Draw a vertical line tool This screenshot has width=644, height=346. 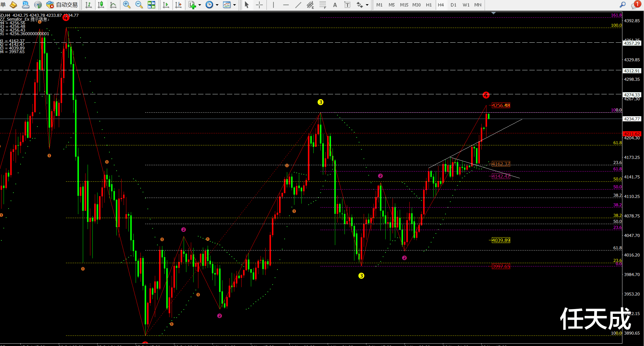(273, 5)
